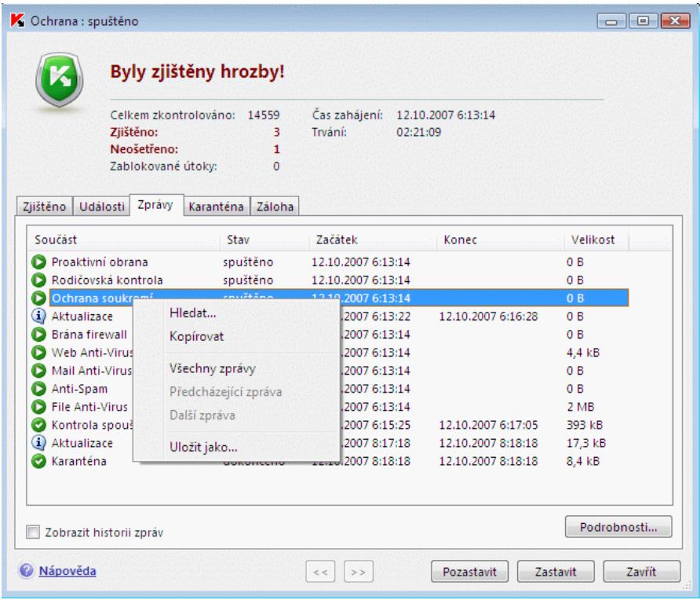Click the 14559 scanned count value

click(264, 115)
